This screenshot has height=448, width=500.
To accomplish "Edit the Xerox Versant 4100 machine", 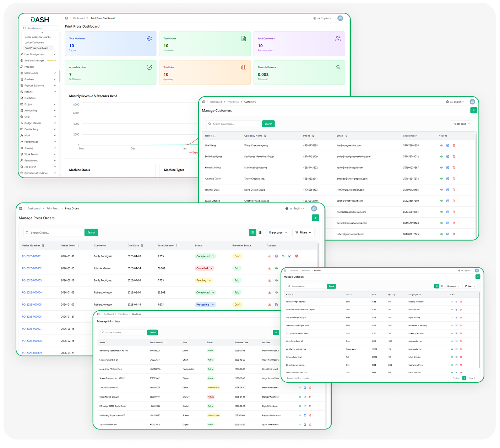I will [305, 425].
